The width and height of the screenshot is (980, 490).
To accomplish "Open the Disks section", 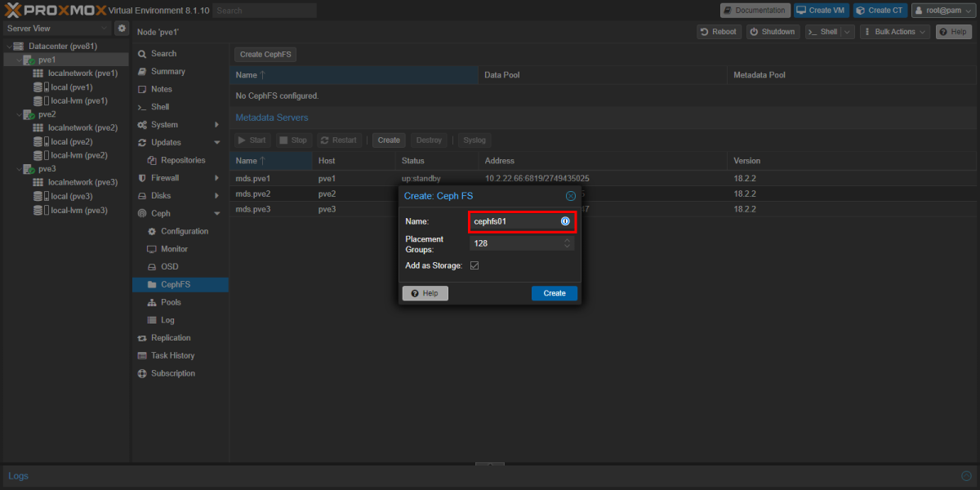I will point(180,196).
